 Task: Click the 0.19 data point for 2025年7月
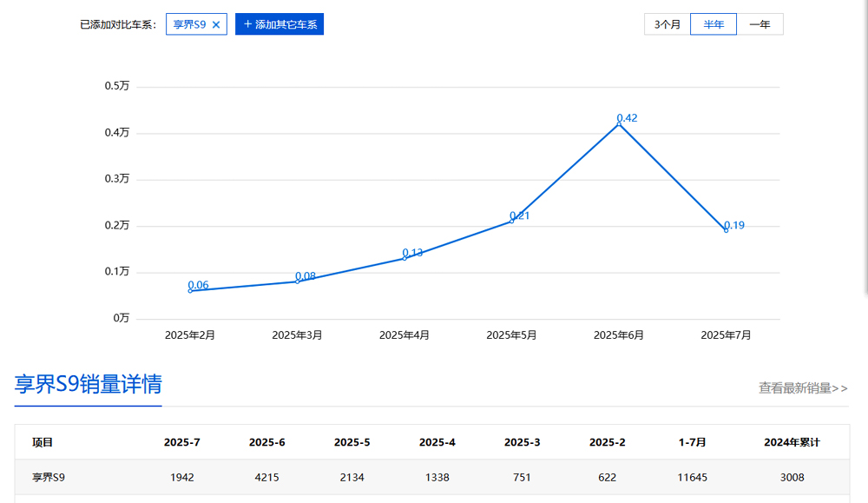click(727, 230)
